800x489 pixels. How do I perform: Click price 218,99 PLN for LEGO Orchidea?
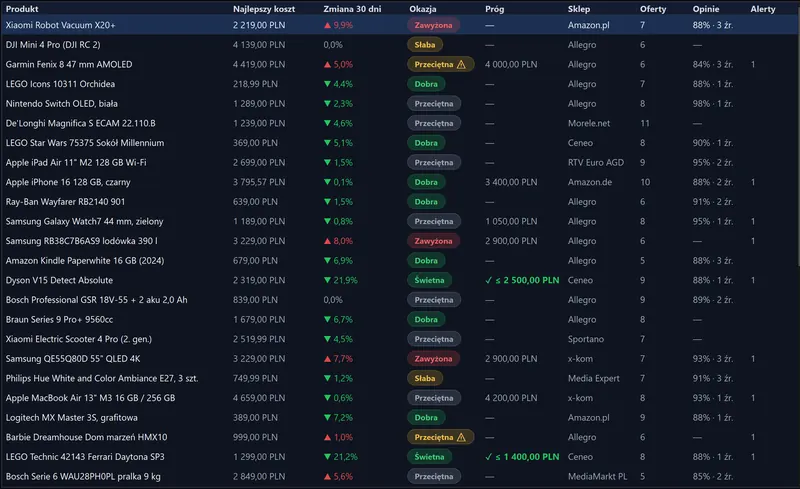tap(255, 84)
